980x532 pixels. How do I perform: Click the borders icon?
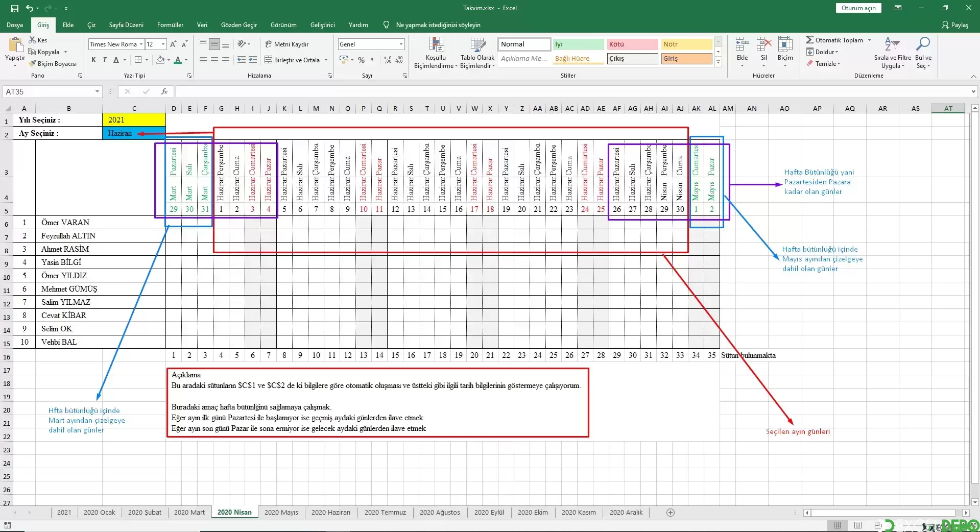point(138,60)
